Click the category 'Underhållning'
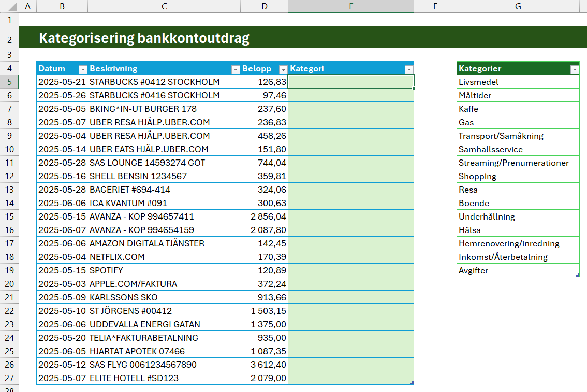The image size is (587, 392). point(518,216)
